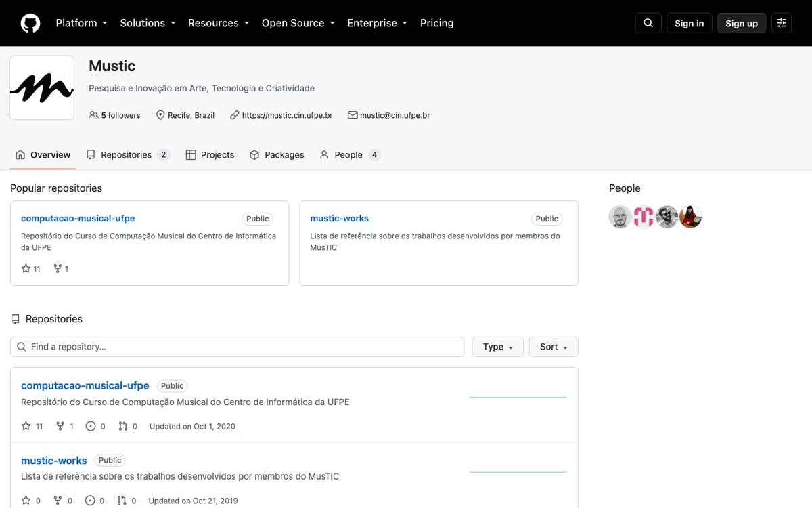Switch to the Projects tab
The height and width of the screenshot is (508, 812).
pos(210,155)
